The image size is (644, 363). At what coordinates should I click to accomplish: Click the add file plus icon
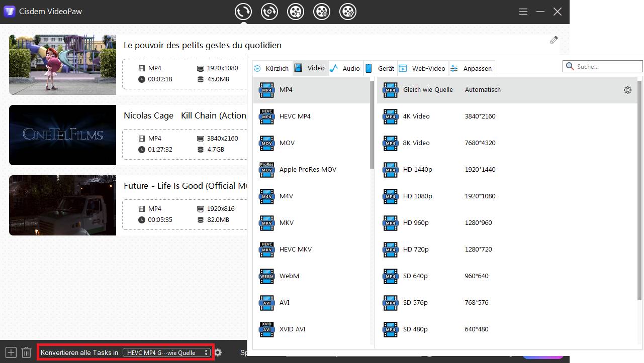[x=11, y=352]
